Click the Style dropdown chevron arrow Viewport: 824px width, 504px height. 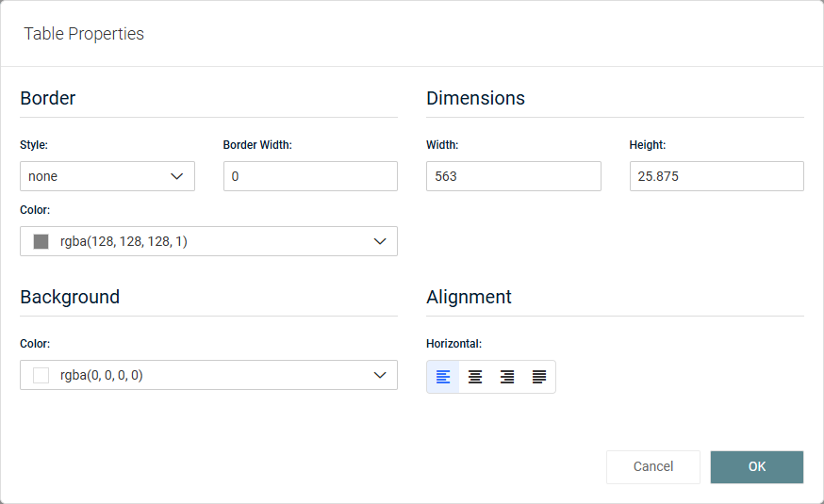click(x=176, y=176)
